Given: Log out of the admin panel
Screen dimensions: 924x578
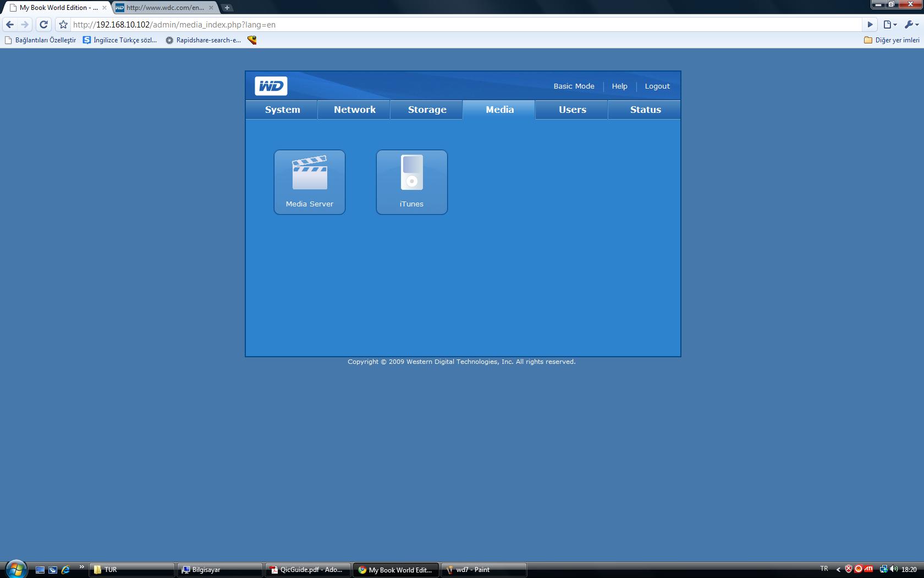Looking at the screenshot, I should [657, 86].
